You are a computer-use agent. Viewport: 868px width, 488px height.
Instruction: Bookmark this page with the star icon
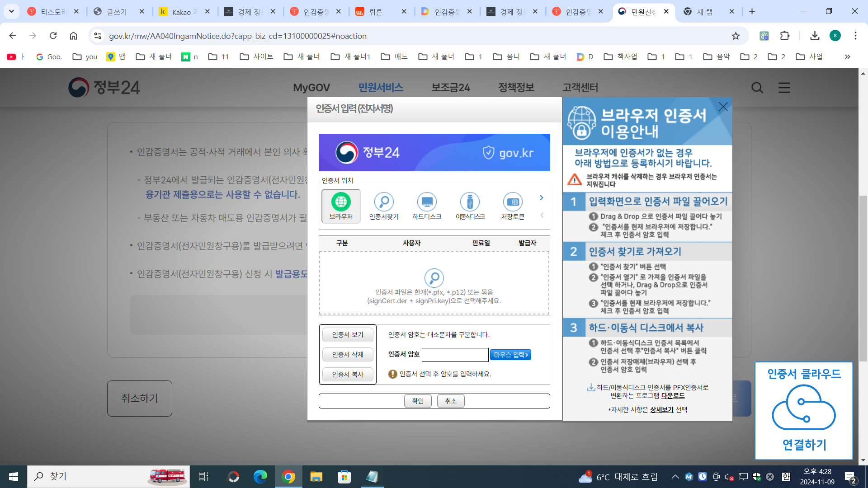(x=736, y=36)
